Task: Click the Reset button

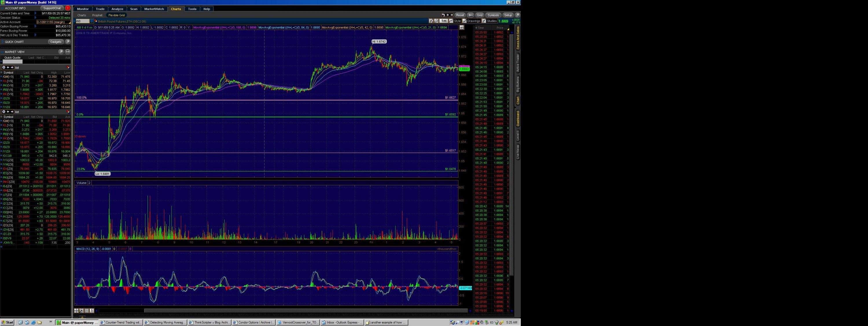Action: coord(460,15)
